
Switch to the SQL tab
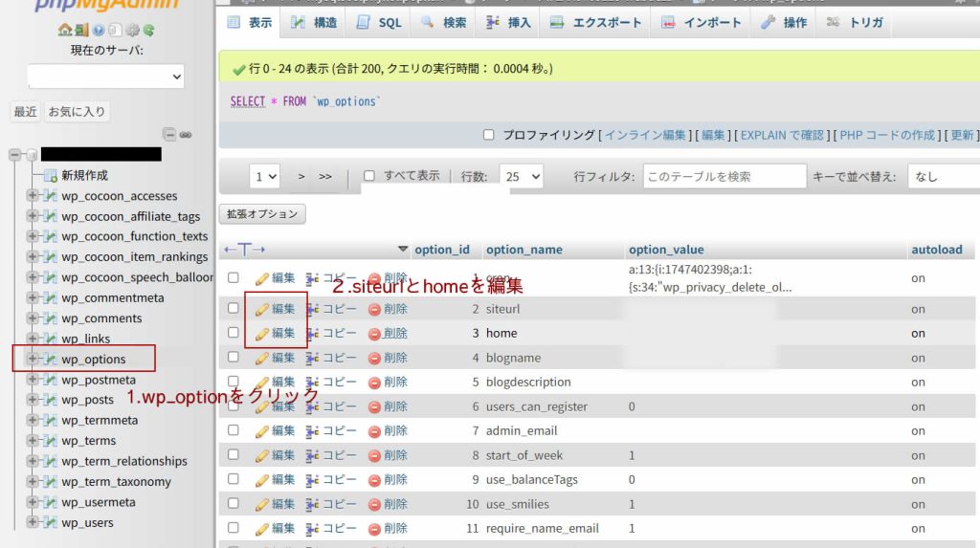pos(379,23)
